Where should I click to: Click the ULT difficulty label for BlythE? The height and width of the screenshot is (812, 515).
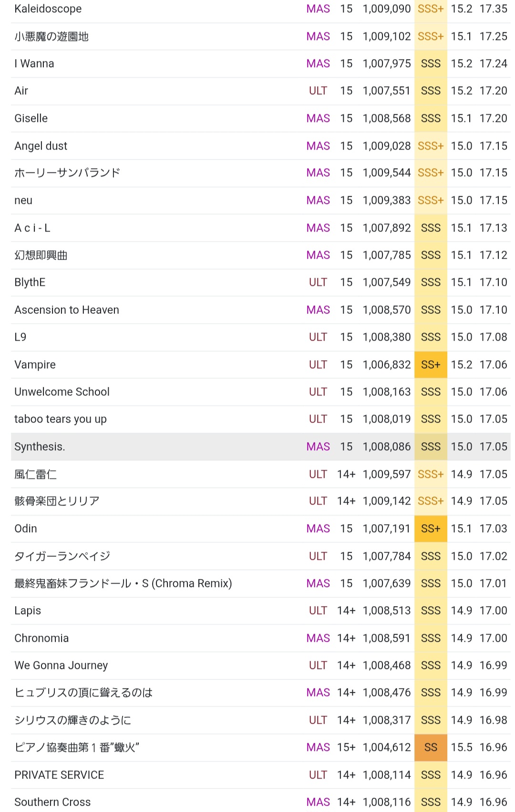(318, 283)
